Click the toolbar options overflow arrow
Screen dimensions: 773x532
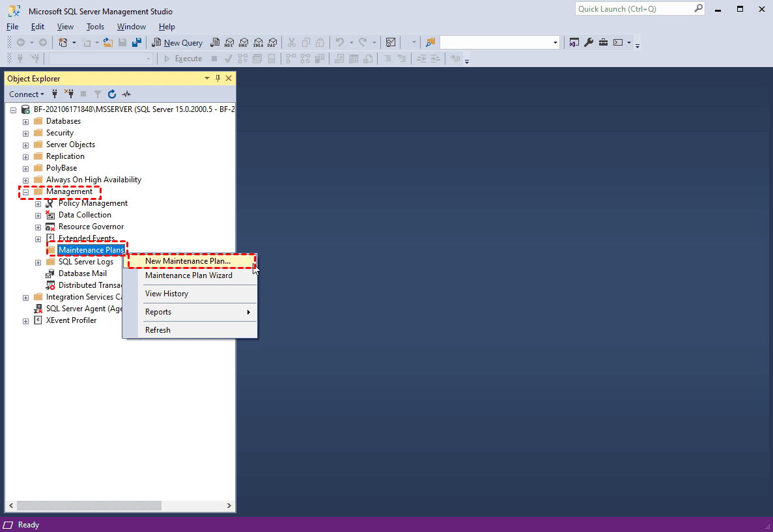(638, 46)
